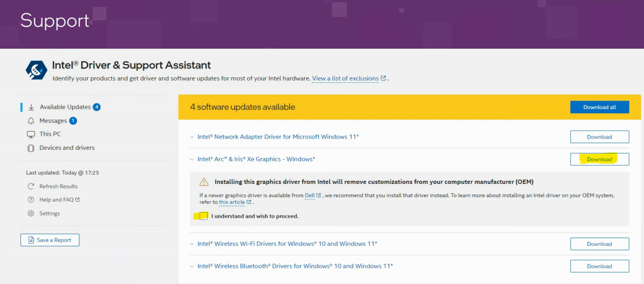This screenshot has height=284, width=644.
Task: Click the This PC monitor icon
Action: (31, 134)
